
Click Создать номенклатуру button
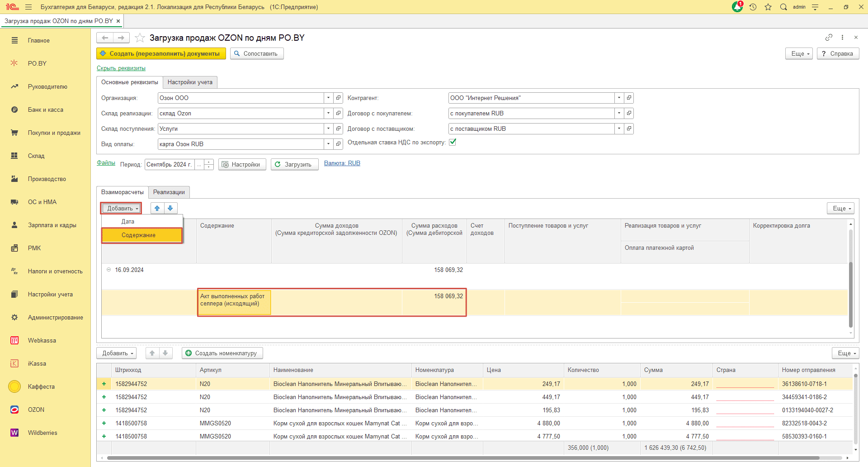point(222,353)
